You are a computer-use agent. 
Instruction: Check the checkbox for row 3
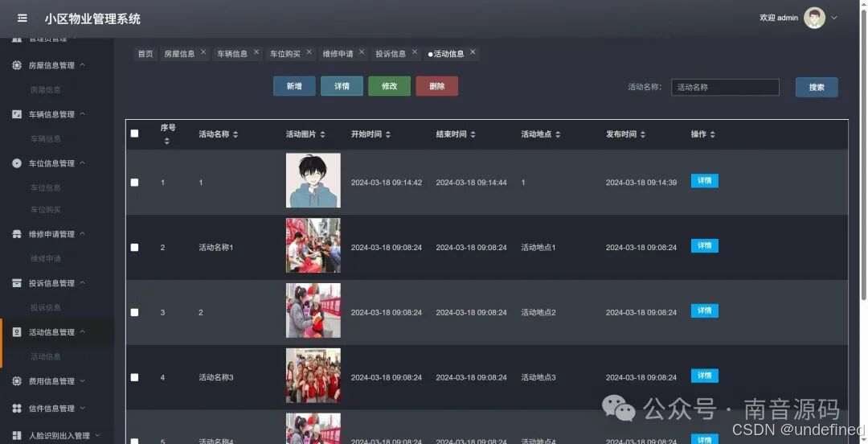(134, 313)
